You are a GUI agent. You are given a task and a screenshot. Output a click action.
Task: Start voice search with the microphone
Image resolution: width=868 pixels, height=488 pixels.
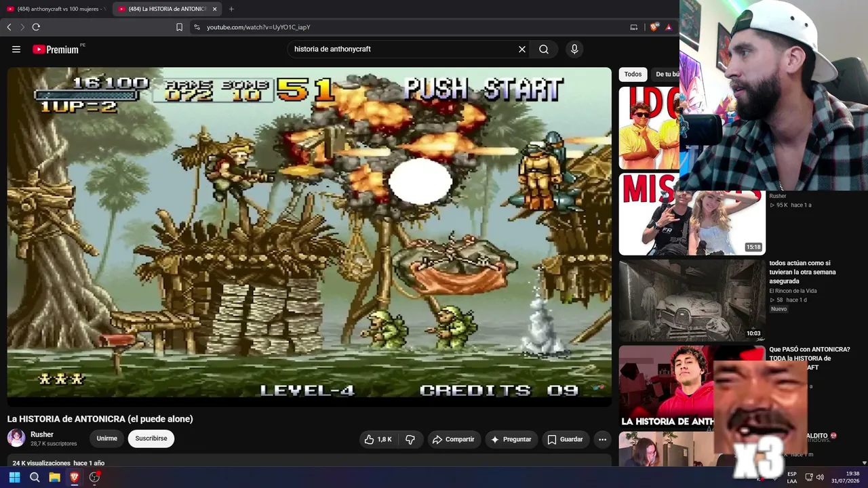574,49
